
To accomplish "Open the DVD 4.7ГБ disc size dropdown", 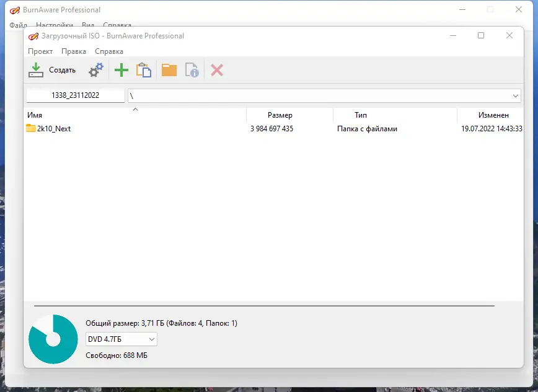I will click(x=121, y=339).
